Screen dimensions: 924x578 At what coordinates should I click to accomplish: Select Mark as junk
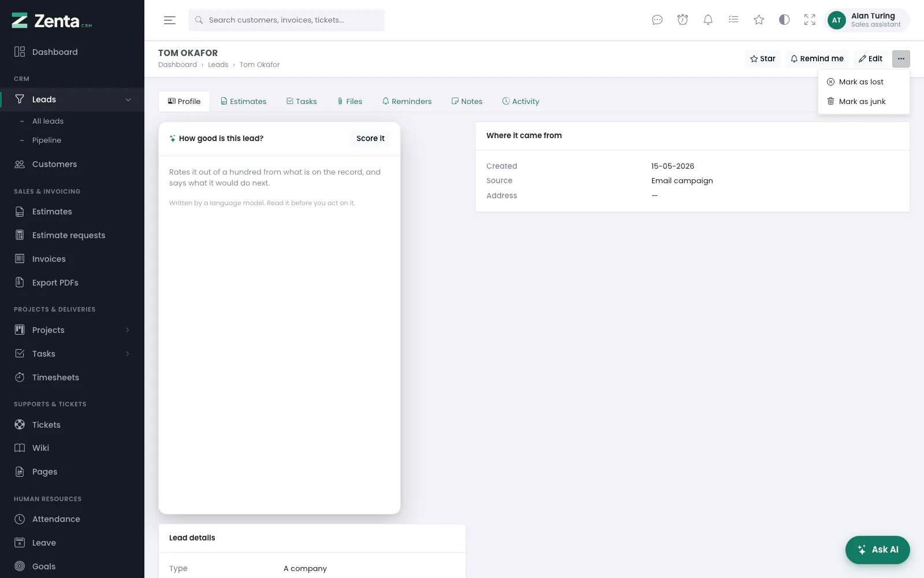click(863, 102)
